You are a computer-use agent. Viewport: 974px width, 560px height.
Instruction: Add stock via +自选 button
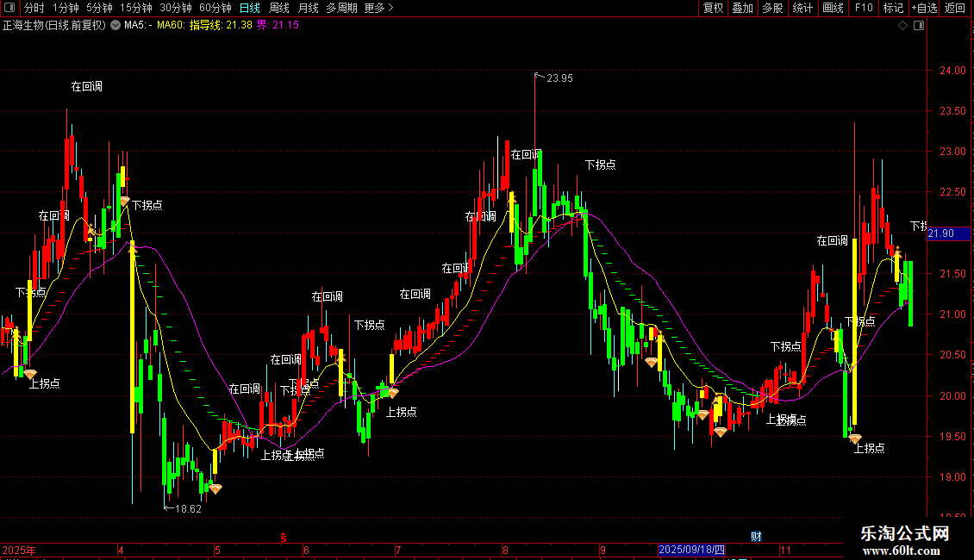[924, 8]
